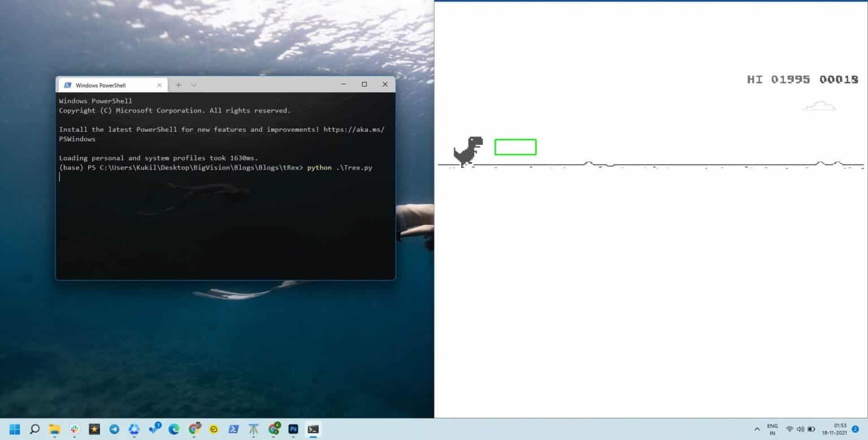Open Slack from the taskbar
868x440 pixels.
[x=74, y=429]
